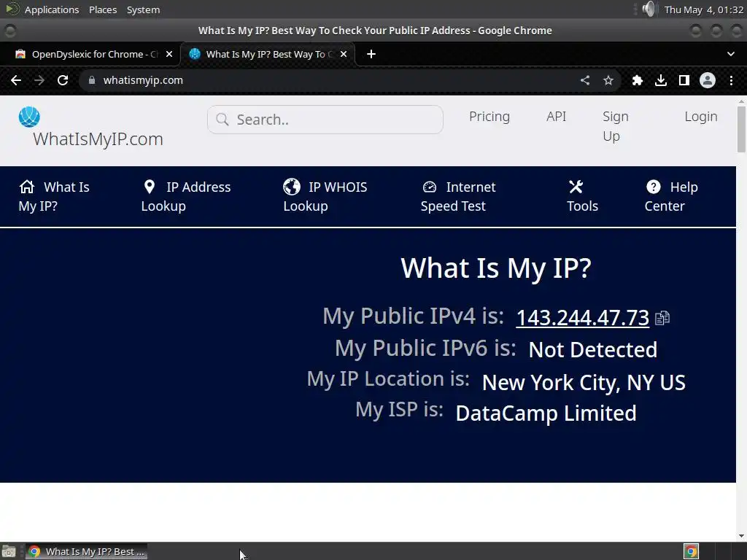Toggle the side panel icon
Screen dimensions: 747x560
tap(684, 80)
